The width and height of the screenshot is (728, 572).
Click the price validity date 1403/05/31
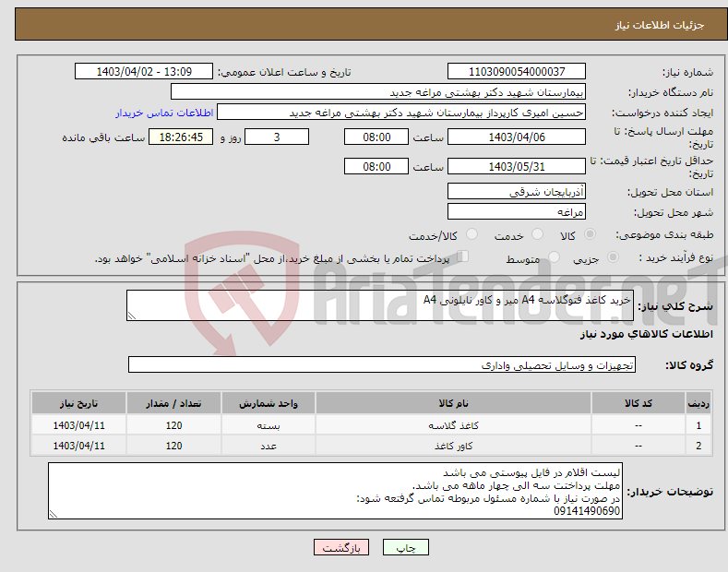pos(517,166)
